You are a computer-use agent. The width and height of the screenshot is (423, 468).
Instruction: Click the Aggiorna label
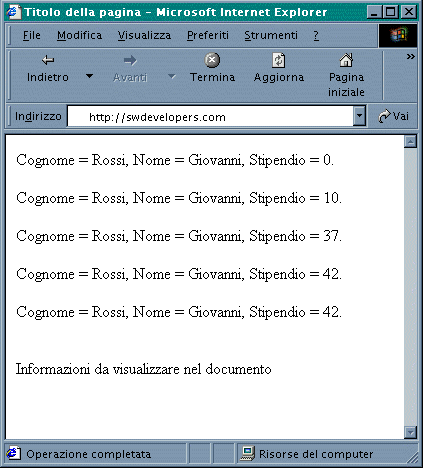(279, 77)
